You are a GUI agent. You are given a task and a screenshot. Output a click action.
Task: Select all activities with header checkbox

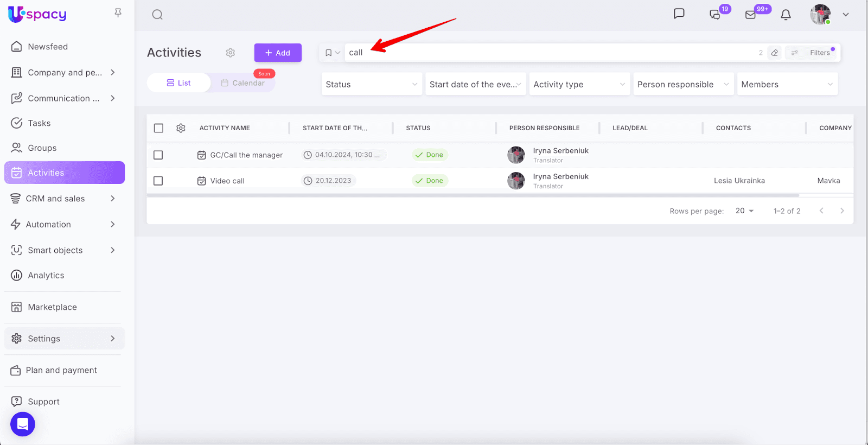click(158, 128)
